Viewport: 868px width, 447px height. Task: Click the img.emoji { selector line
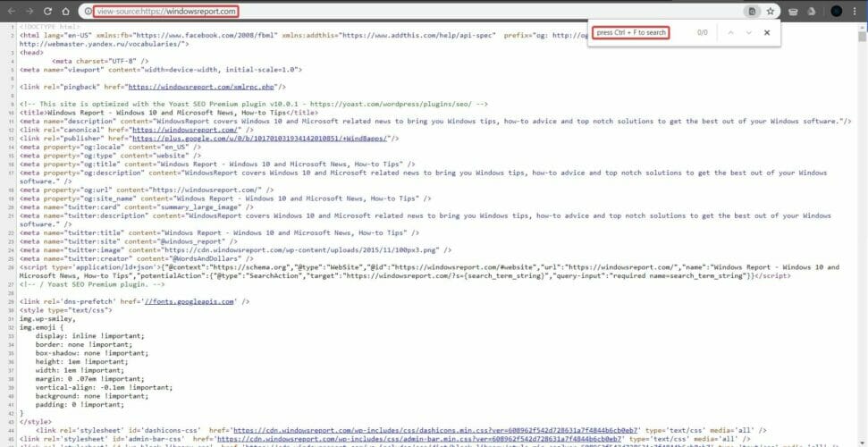click(41, 327)
